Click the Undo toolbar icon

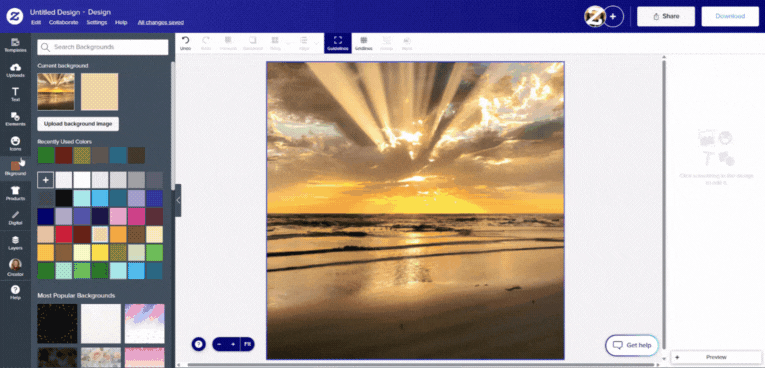pos(185,43)
